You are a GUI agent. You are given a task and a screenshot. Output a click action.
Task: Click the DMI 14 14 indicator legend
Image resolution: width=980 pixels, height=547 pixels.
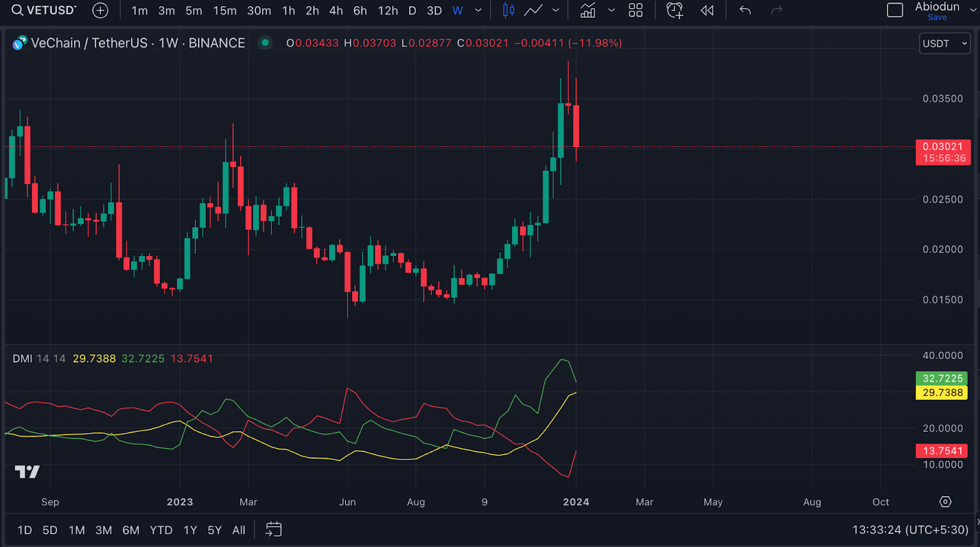(x=39, y=359)
